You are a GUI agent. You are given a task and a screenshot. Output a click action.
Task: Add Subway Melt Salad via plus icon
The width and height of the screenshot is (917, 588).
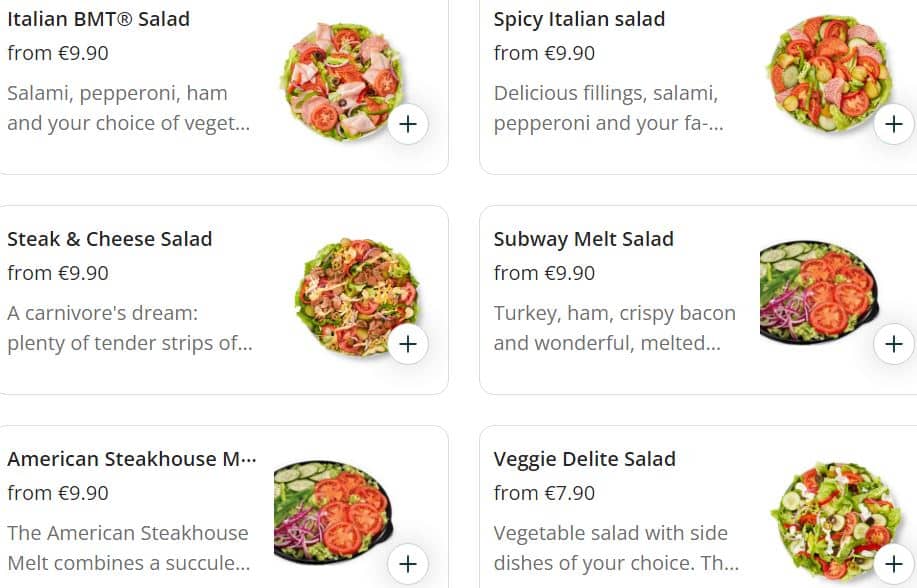point(893,344)
